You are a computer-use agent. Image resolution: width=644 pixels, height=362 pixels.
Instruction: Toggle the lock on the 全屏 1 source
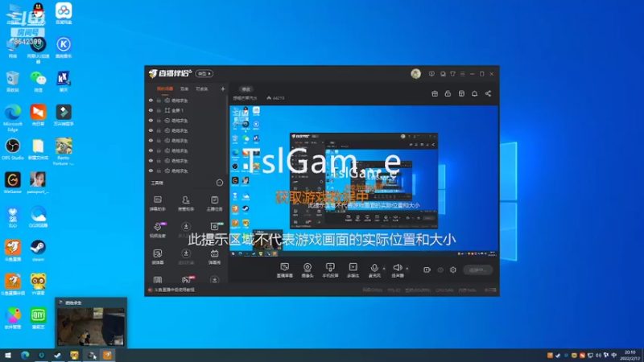[x=159, y=110]
